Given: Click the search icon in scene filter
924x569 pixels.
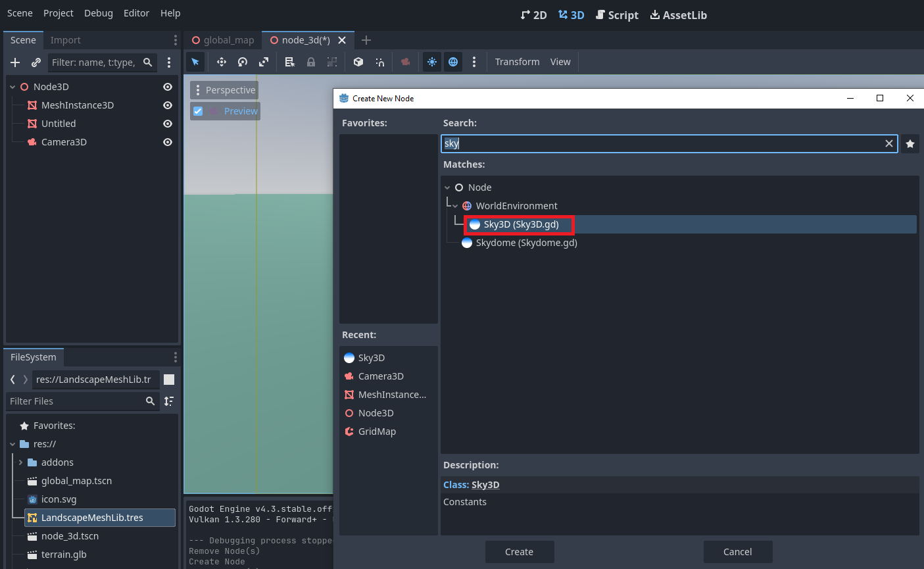Looking at the screenshot, I should pos(148,62).
